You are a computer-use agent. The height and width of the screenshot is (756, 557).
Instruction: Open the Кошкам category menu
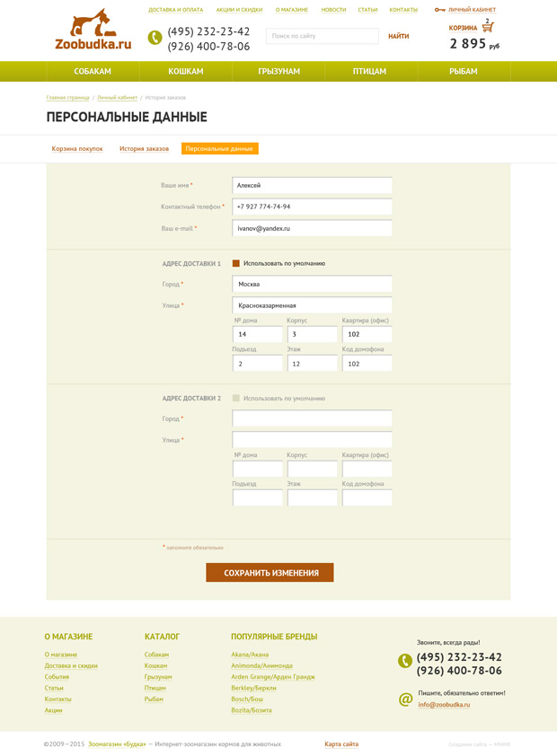186,71
